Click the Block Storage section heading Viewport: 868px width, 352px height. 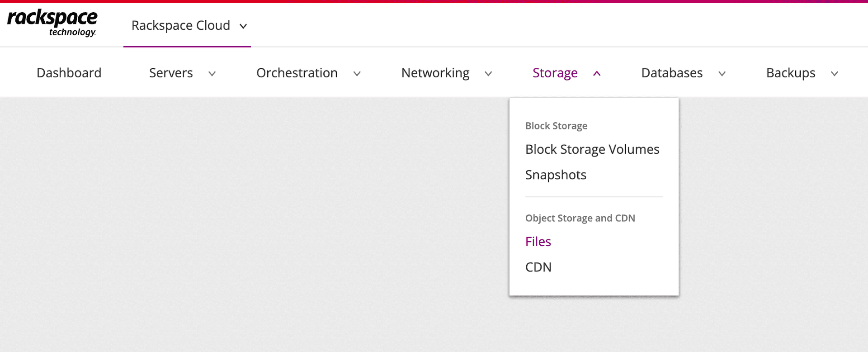point(556,126)
